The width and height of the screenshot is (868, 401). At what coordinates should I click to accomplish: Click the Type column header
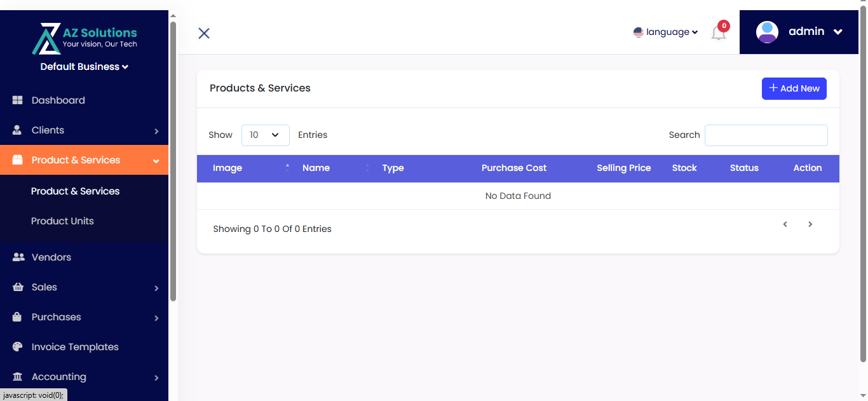(393, 168)
